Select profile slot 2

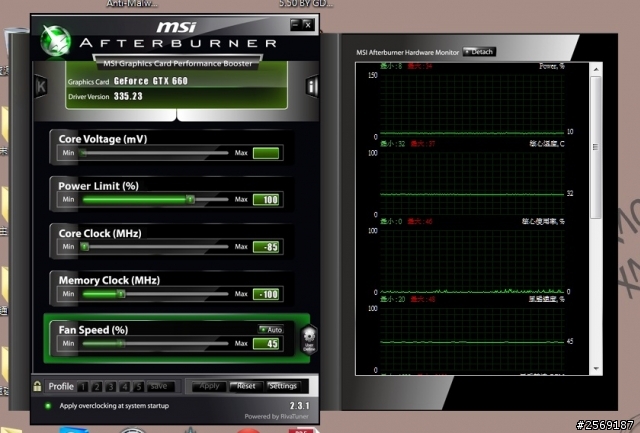coord(97,386)
